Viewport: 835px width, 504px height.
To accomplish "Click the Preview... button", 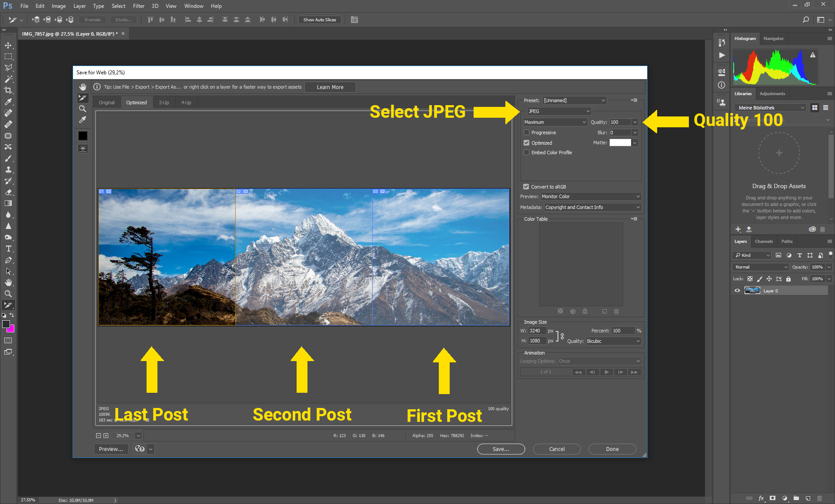I will pyautogui.click(x=111, y=449).
